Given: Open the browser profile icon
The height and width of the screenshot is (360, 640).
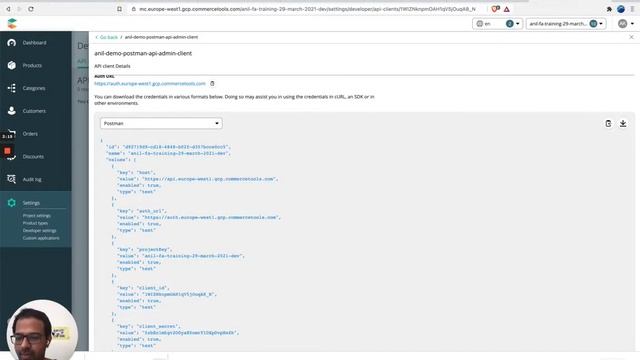Looking at the screenshot, I should click(x=621, y=9).
